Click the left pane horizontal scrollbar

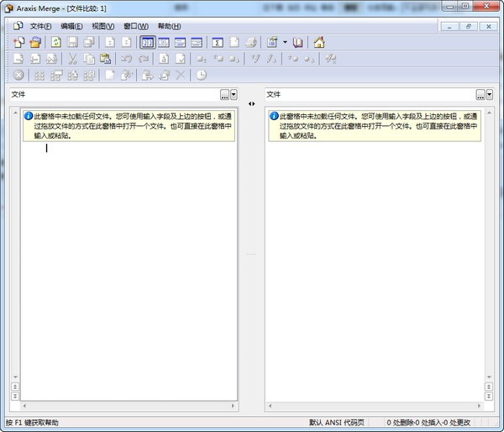[129, 406]
